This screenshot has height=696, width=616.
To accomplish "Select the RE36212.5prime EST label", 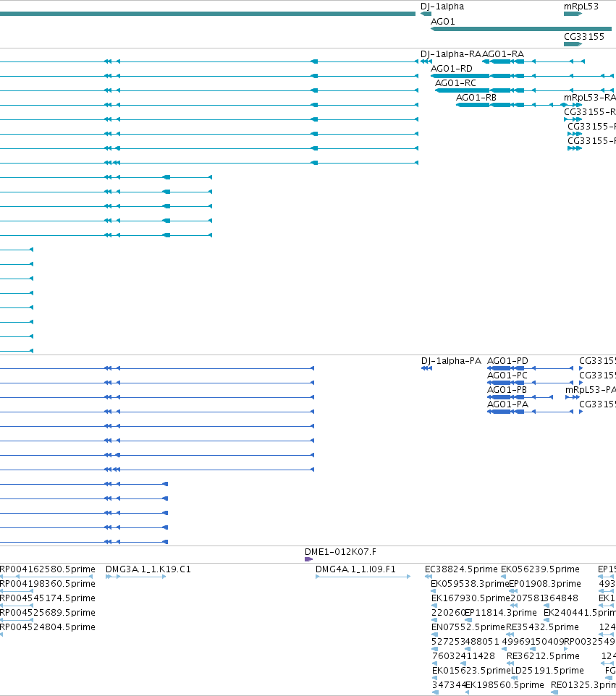I will 543,655.
